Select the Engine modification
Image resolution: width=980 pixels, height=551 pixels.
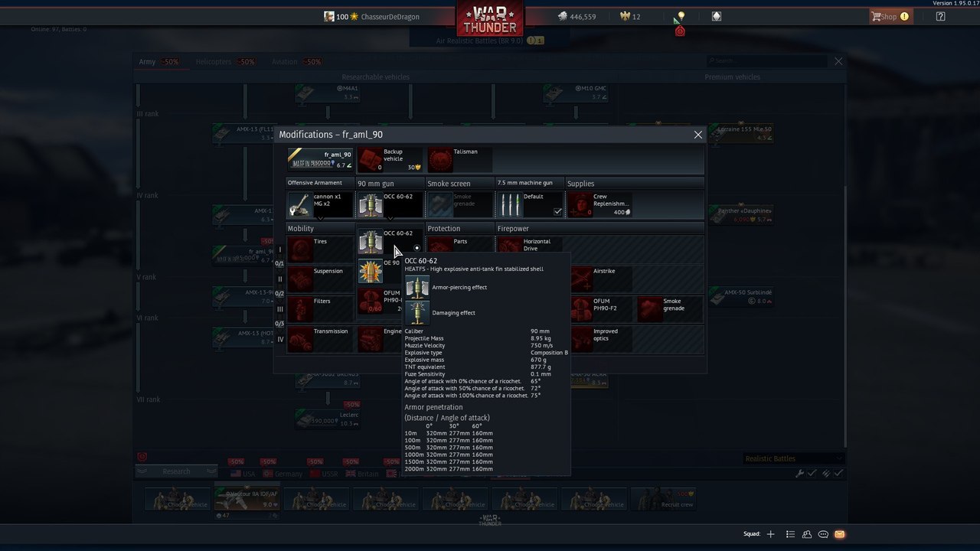(381, 339)
